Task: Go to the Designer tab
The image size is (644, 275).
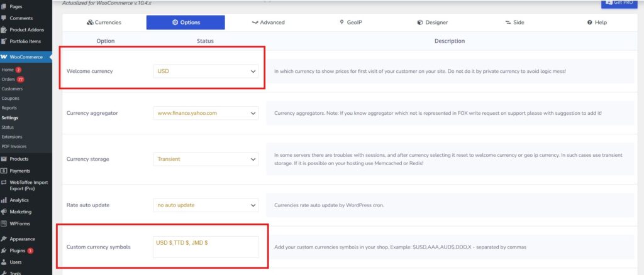Action: 432,23
